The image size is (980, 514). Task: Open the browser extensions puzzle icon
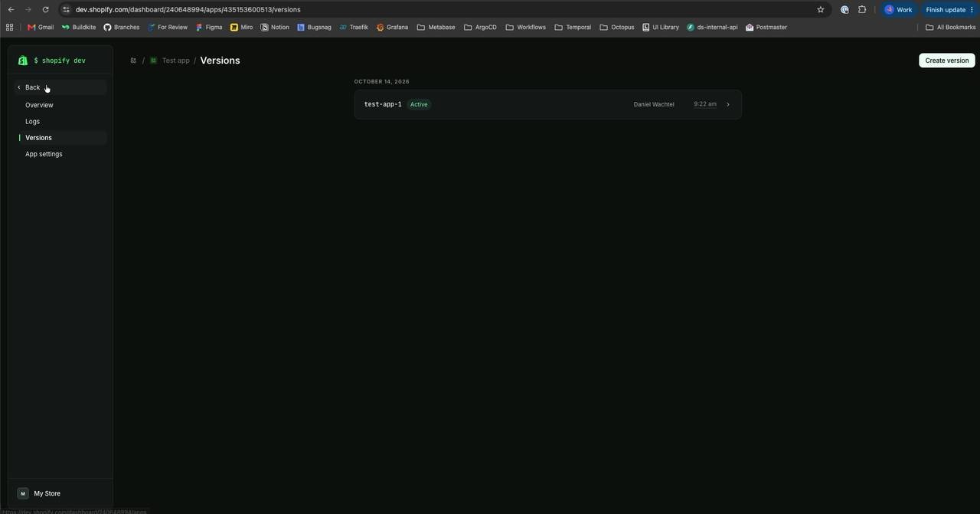pyautogui.click(x=862, y=10)
